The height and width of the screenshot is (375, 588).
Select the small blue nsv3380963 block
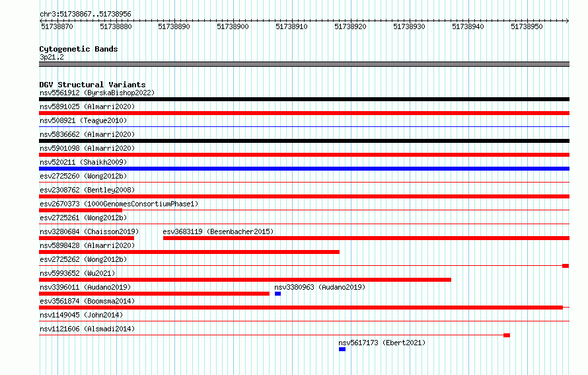point(278,294)
